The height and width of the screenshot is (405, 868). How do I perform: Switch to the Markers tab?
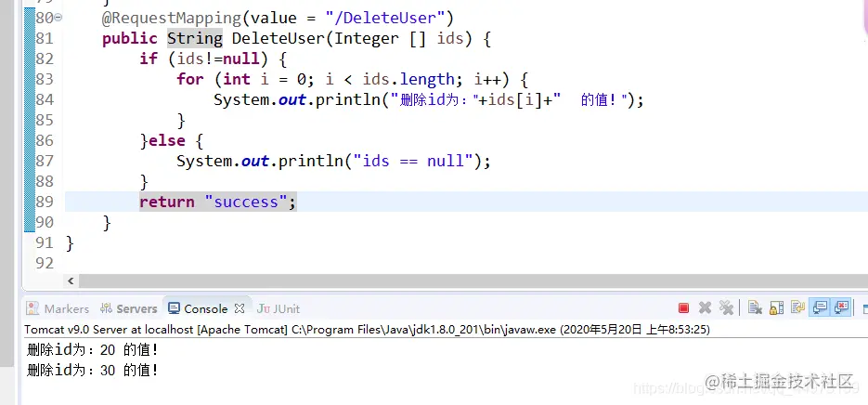58,308
